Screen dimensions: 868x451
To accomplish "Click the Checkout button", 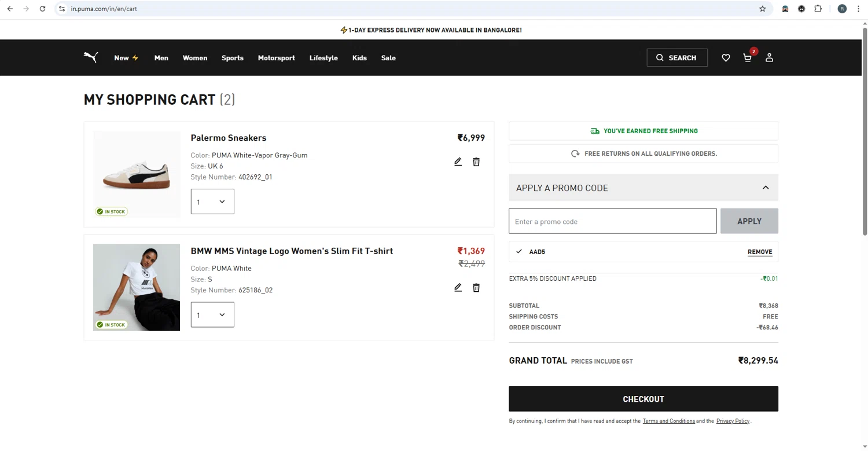I will point(643,399).
